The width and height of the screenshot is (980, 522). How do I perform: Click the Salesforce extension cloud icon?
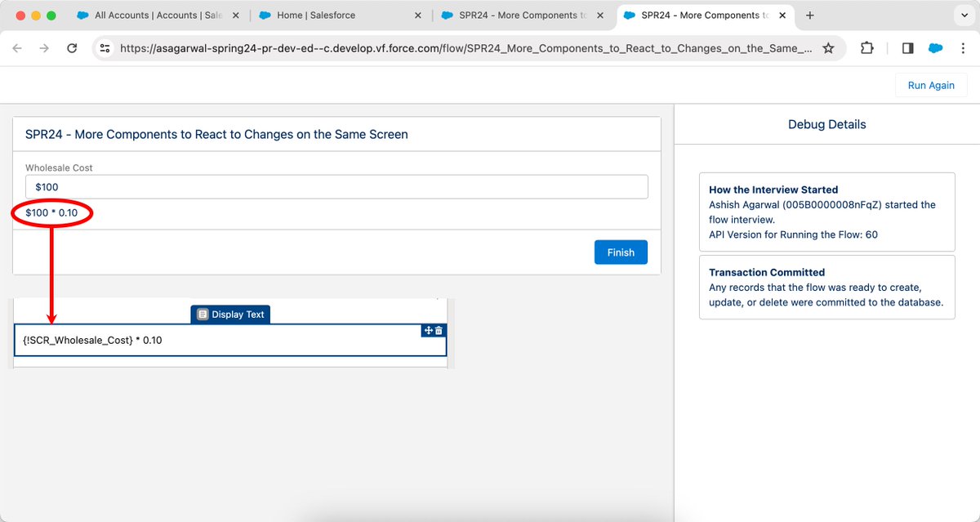(x=935, y=48)
